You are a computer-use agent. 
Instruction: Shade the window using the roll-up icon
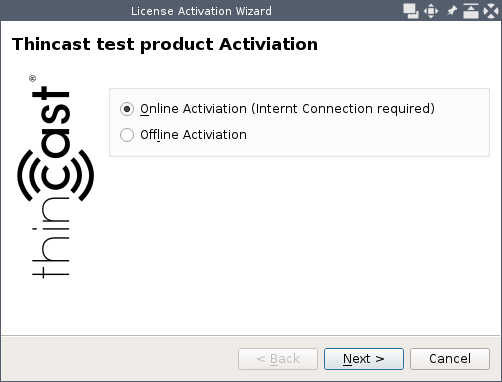point(471,11)
